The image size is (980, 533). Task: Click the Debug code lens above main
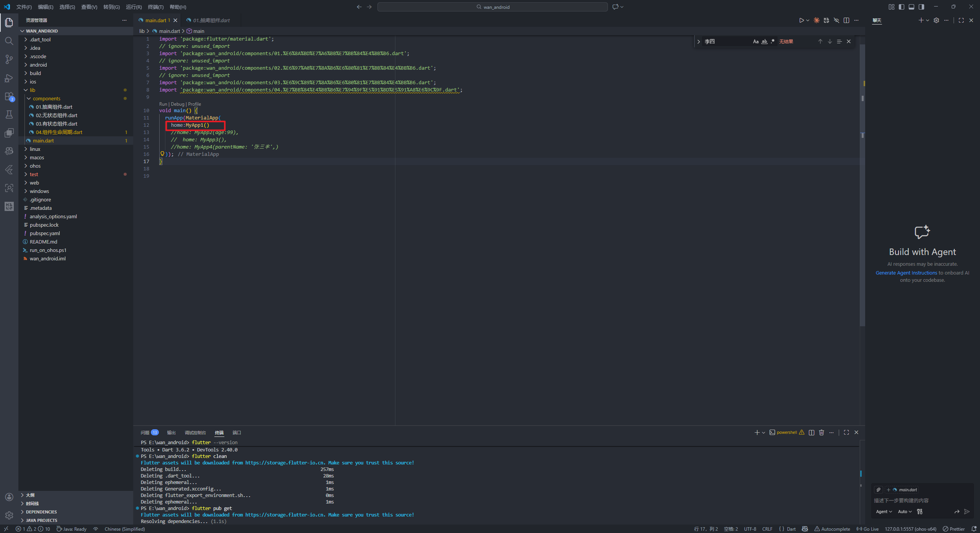click(x=177, y=104)
